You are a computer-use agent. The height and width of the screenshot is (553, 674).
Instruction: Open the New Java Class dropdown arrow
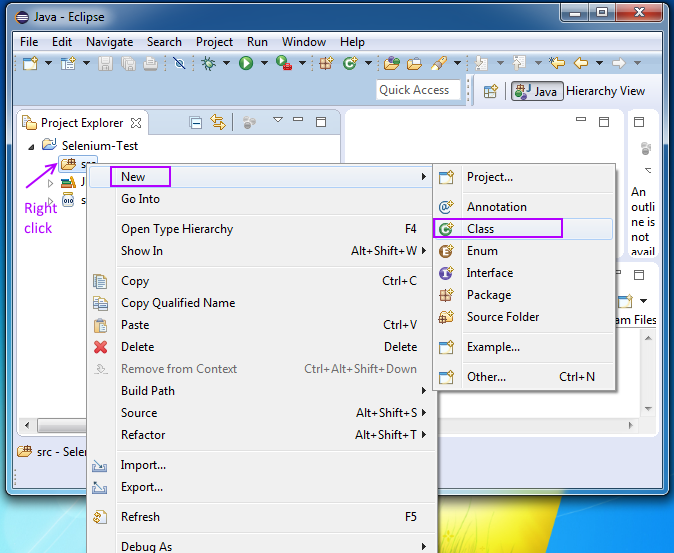368,64
